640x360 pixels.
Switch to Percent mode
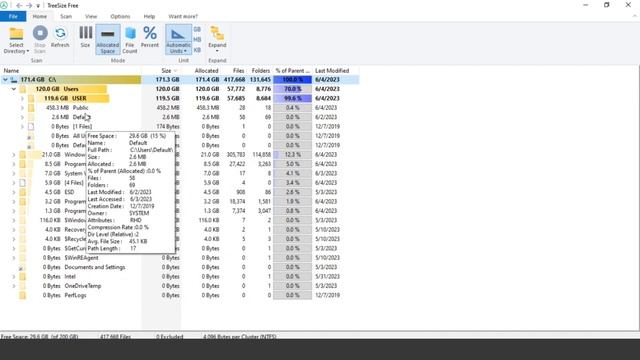pos(150,37)
